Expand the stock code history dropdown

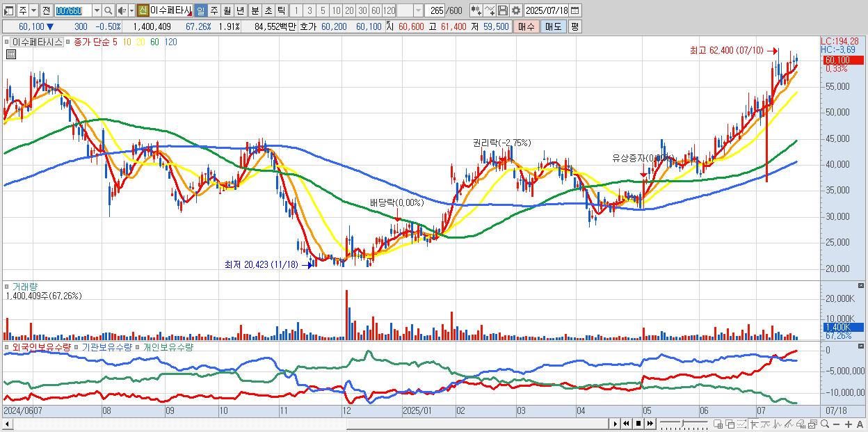[97, 10]
